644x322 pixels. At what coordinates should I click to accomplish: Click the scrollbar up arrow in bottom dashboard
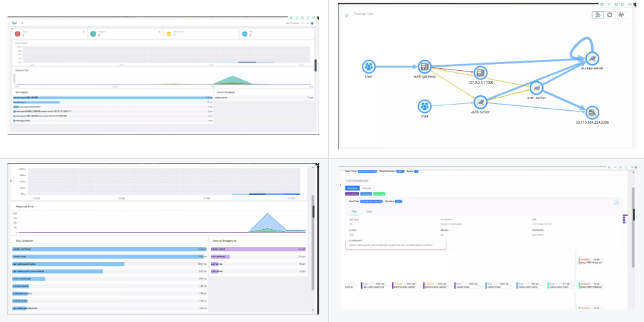[313, 167]
